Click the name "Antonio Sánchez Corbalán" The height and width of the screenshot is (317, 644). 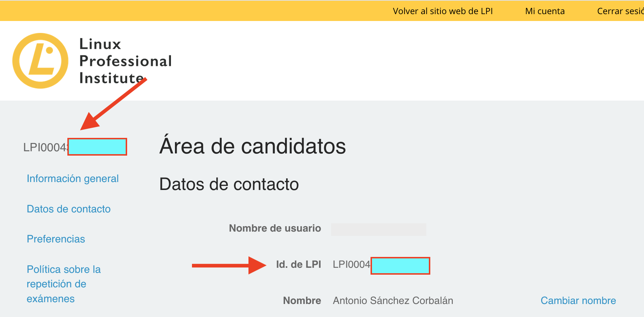(x=393, y=300)
